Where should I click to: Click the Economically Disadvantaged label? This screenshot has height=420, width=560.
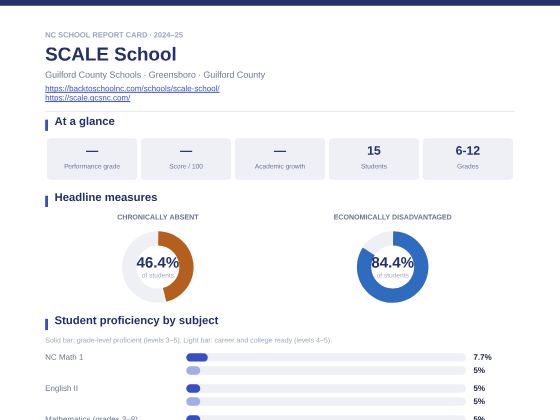[392, 217]
